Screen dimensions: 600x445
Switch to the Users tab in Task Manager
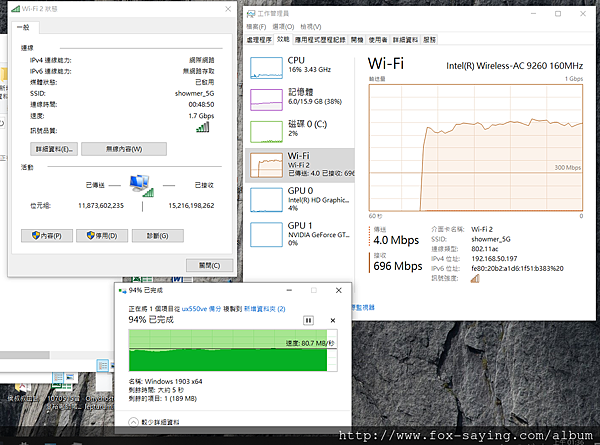pos(378,40)
